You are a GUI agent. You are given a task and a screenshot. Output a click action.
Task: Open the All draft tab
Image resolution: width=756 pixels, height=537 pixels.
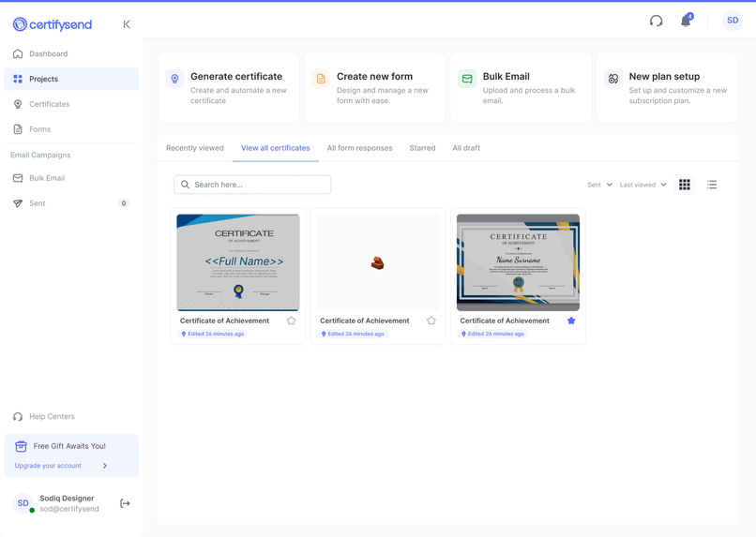tap(466, 148)
